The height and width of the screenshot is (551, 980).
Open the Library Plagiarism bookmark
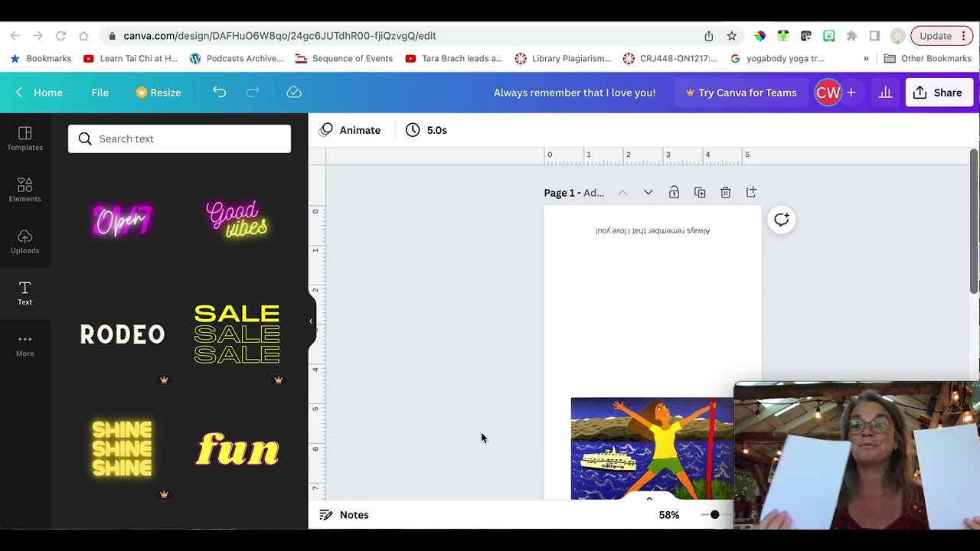click(563, 58)
